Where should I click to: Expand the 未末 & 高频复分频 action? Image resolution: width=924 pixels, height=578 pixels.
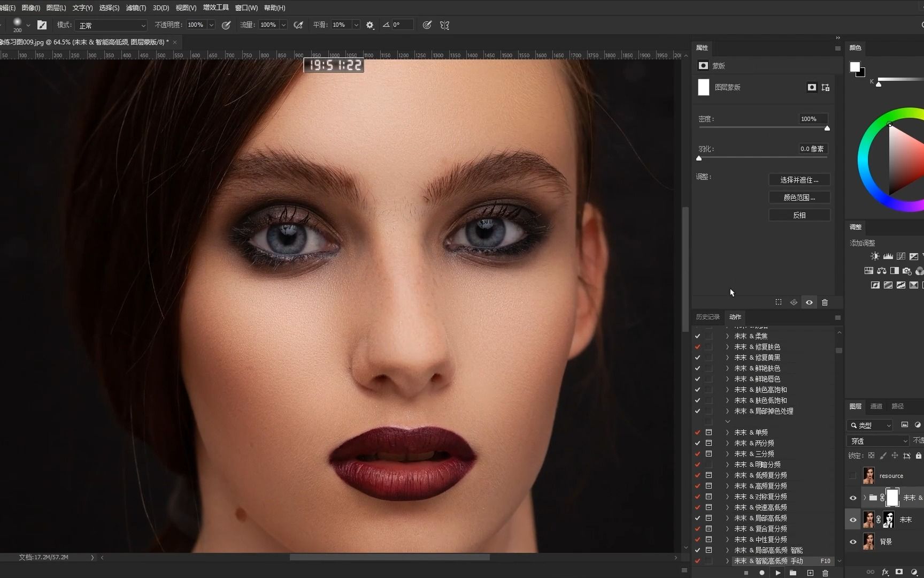coord(727,486)
